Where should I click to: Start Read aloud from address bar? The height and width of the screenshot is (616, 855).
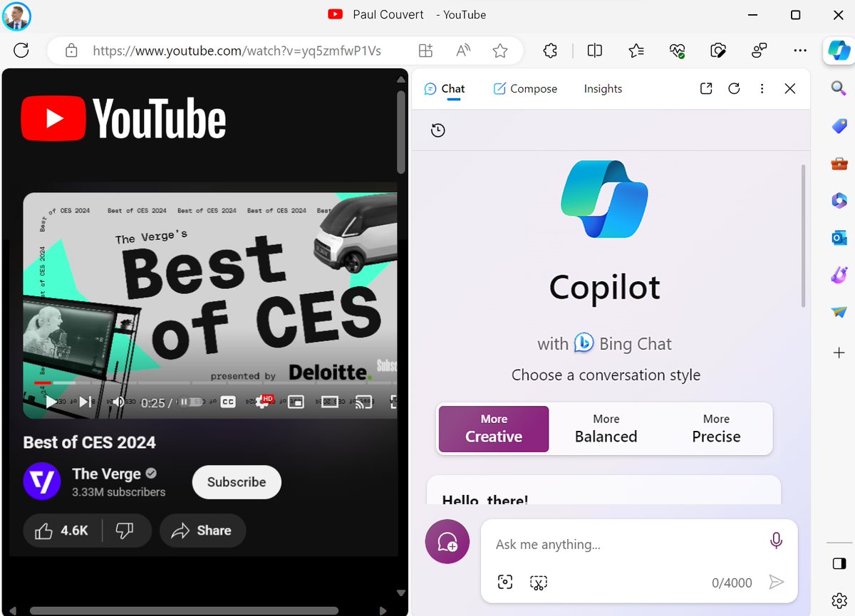click(x=463, y=51)
